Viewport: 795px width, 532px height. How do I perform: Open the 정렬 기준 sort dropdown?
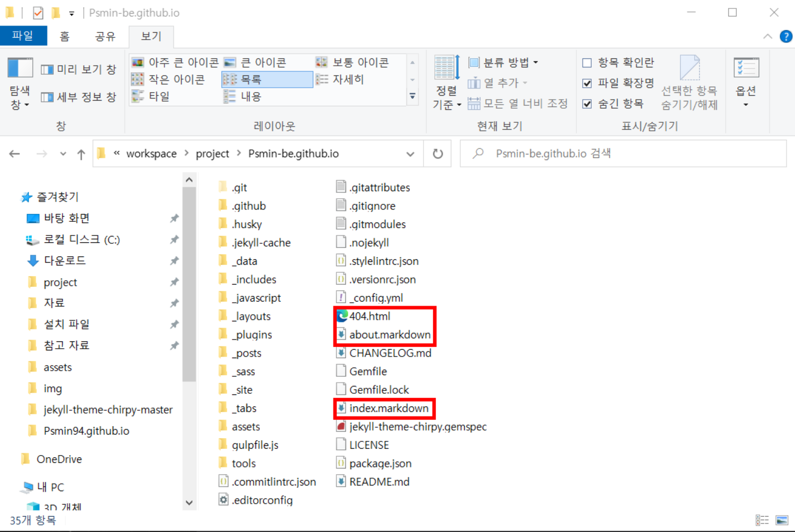pyautogui.click(x=447, y=83)
